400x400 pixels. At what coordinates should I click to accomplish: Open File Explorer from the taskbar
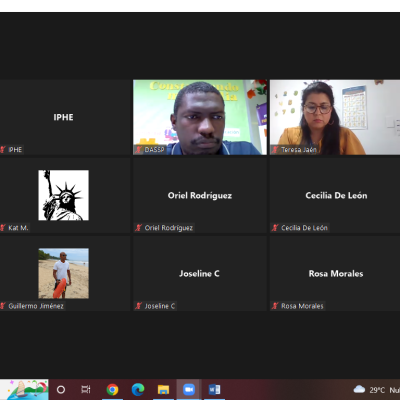point(163,389)
